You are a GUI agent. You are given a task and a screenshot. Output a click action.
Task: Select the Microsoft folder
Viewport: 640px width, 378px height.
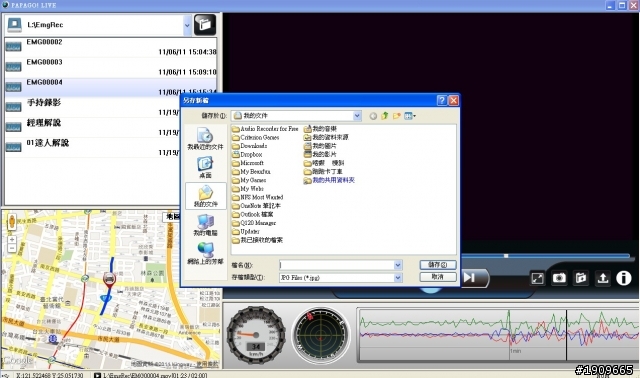point(248,163)
